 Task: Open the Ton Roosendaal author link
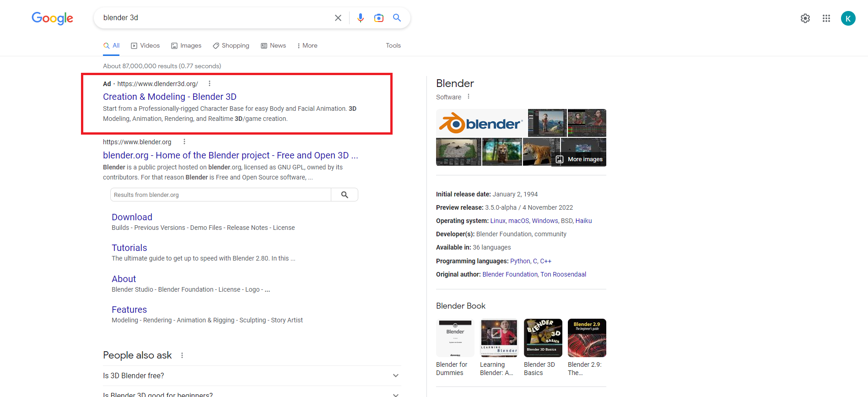pyautogui.click(x=563, y=274)
